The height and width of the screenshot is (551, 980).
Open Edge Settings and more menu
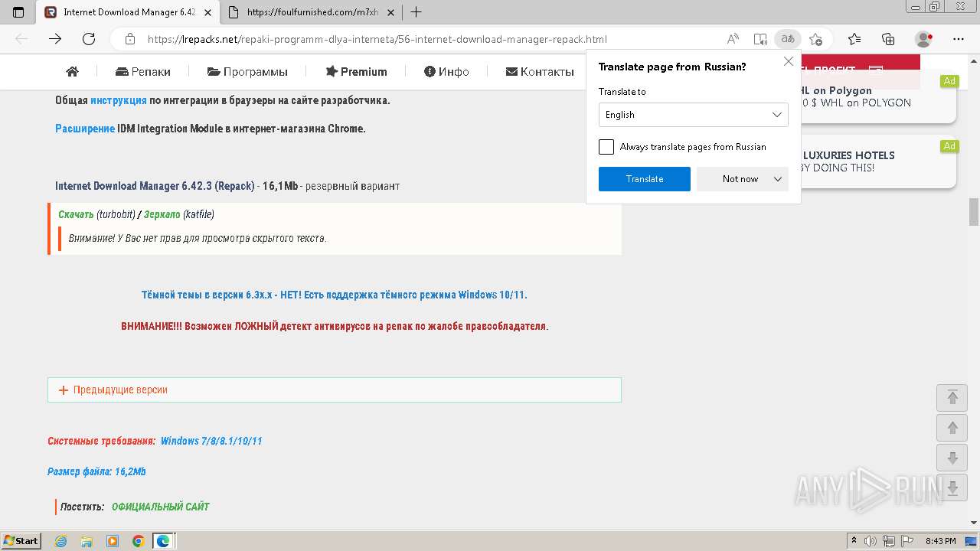959,39
